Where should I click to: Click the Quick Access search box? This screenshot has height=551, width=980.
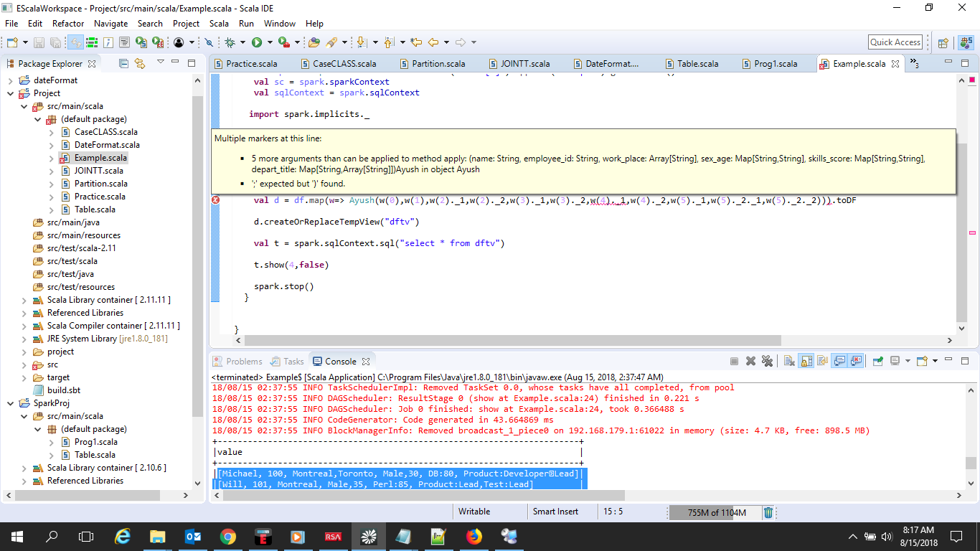[x=895, y=42]
